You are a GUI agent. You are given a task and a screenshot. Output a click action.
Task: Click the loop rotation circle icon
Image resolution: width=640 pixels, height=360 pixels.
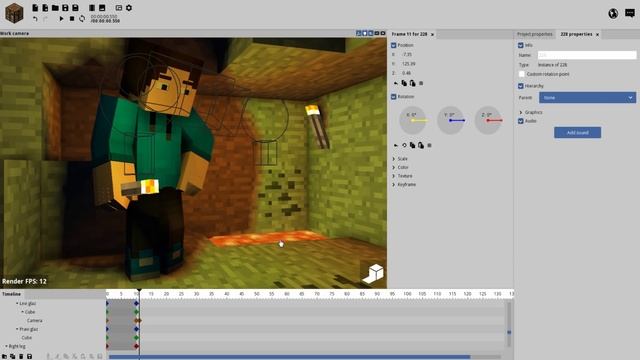coord(404,145)
